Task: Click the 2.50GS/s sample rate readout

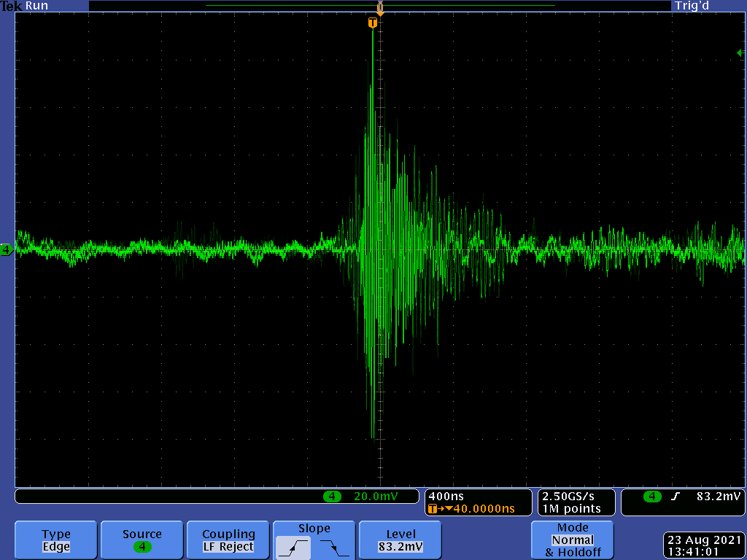Action: [x=569, y=496]
